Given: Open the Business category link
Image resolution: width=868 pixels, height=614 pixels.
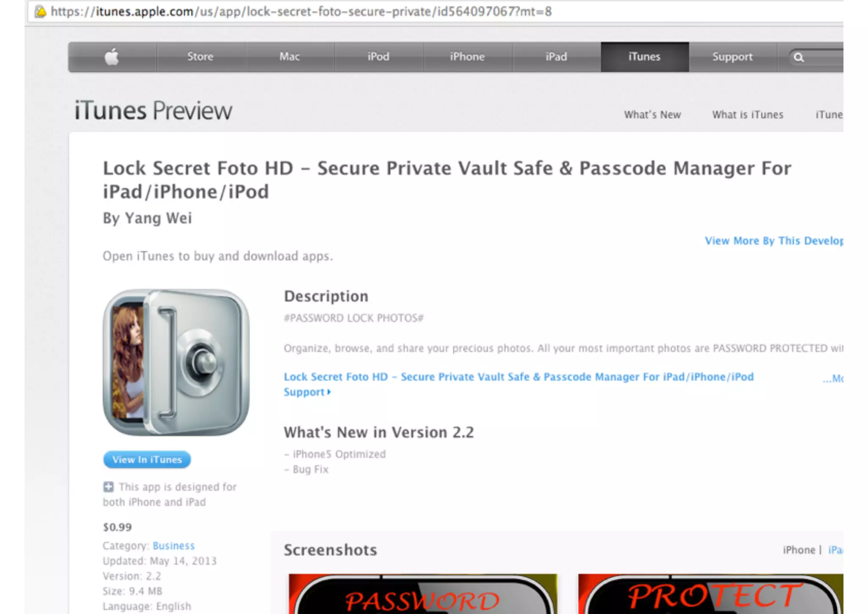Looking at the screenshot, I should pos(174,546).
